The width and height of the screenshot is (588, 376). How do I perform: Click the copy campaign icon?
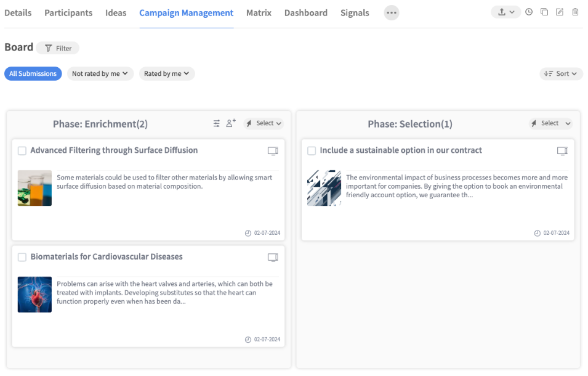click(544, 12)
